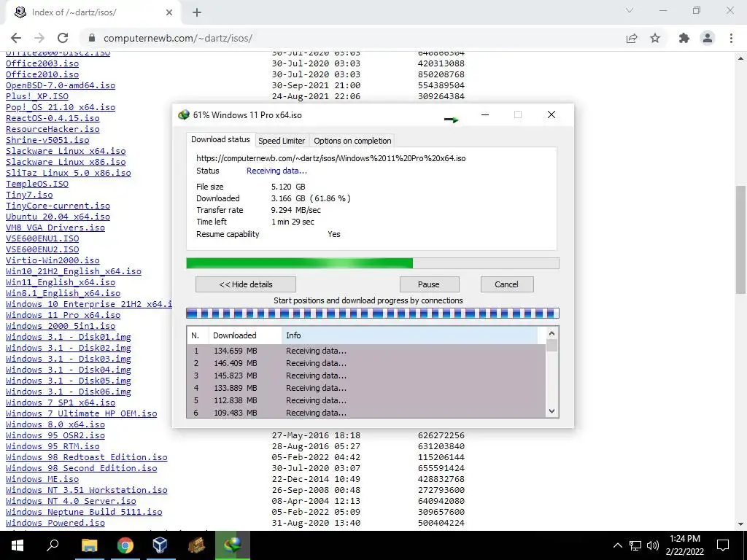This screenshot has width=747, height=560.
Task: Open the Slackware_Linux_x64.iso link
Action: point(66,151)
